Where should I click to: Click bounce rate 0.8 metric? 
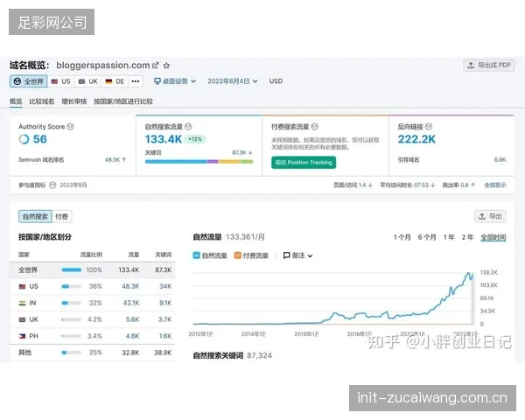click(458, 185)
